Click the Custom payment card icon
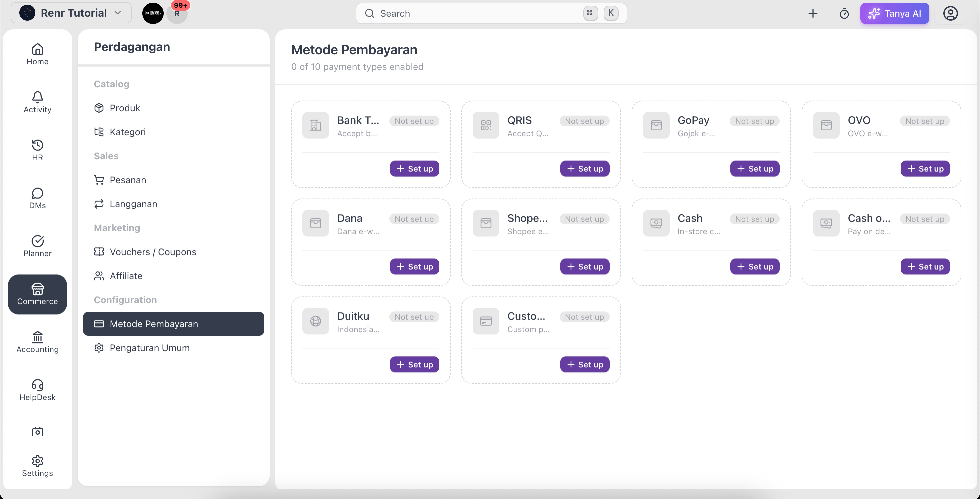This screenshot has height=499, width=980. (x=485, y=321)
